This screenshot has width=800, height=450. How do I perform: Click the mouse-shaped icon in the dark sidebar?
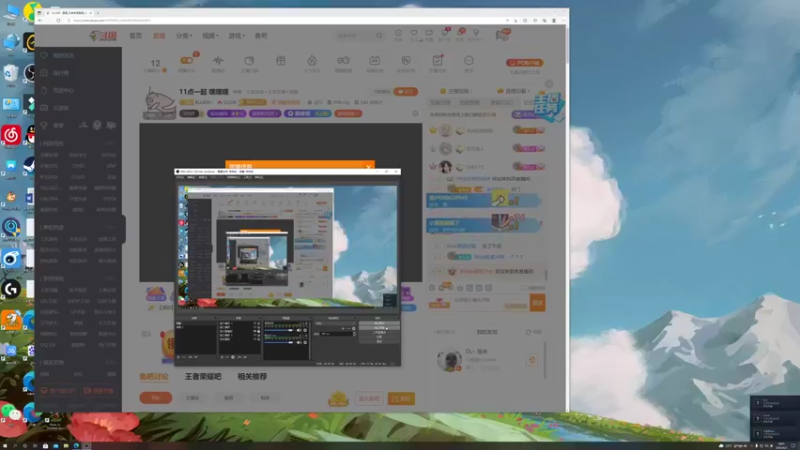click(44, 90)
